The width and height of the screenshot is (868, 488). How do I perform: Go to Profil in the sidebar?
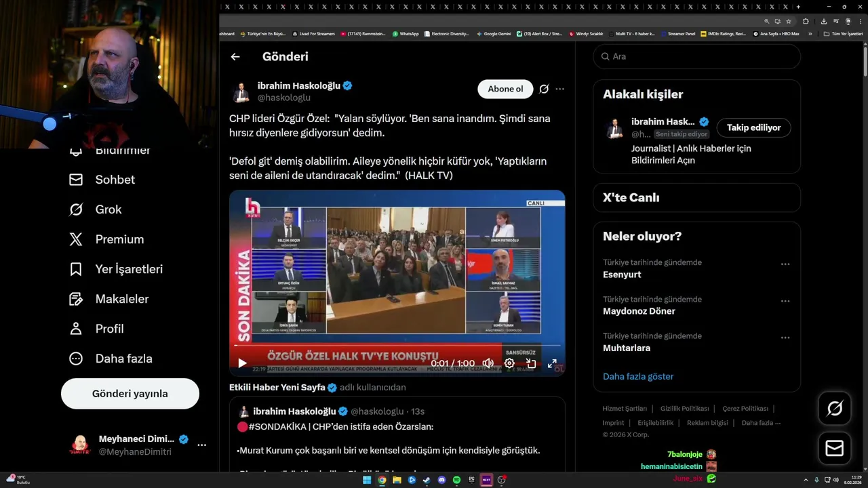96,329
